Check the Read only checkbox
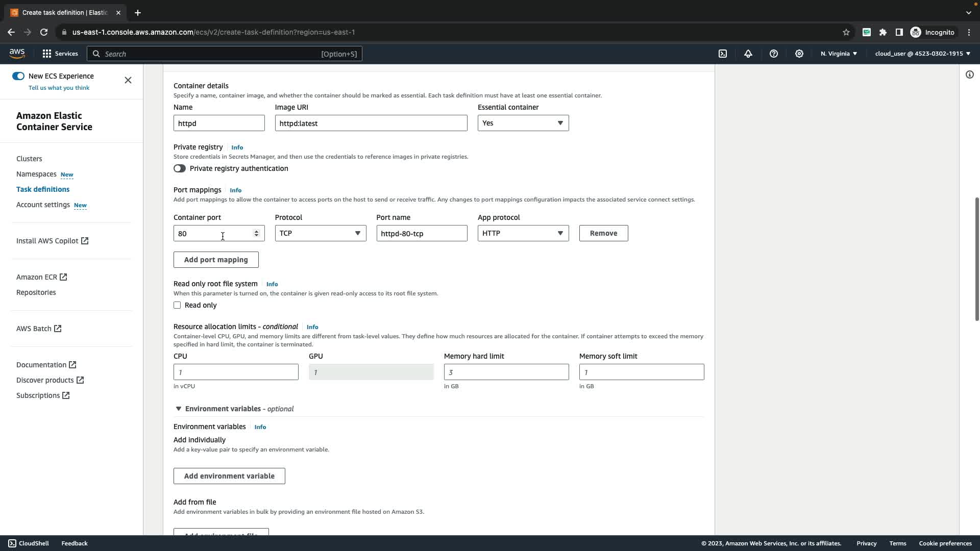The image size is (980, 551). [x=177, y=305]
